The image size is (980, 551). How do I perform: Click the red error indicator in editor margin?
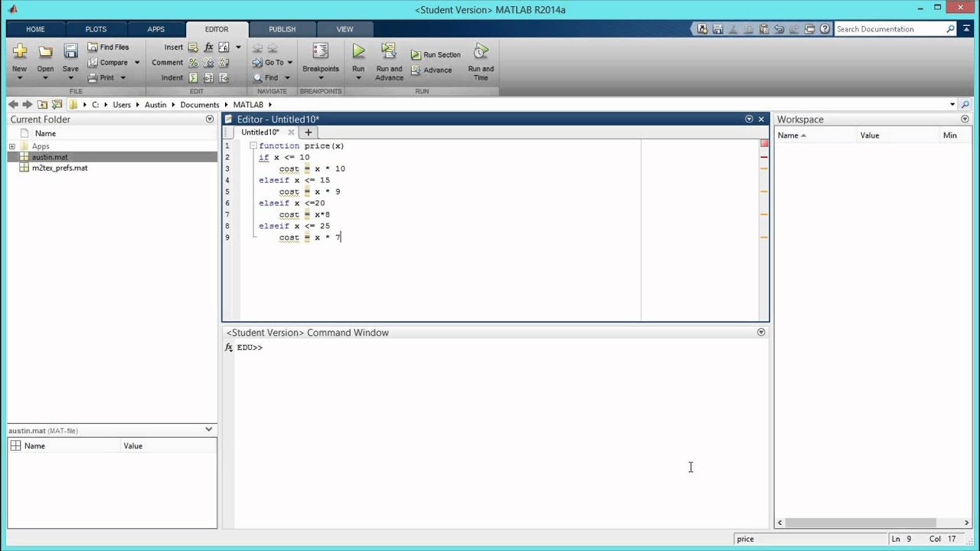click(764, 144)
